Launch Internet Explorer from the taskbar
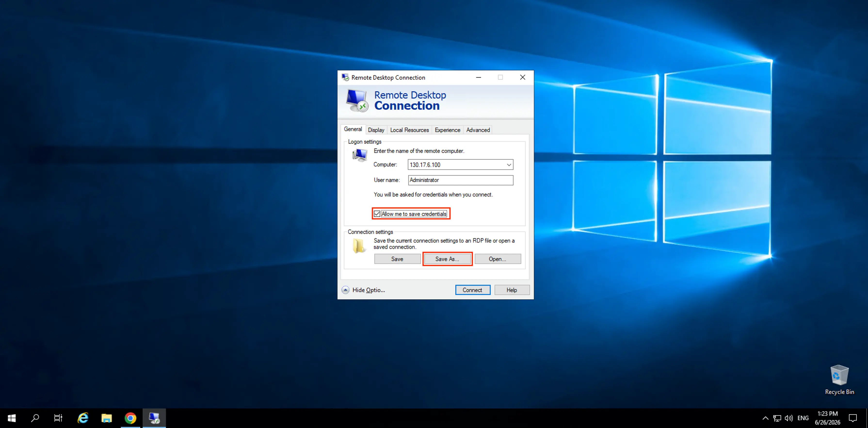The height and width of the screenshot is (428, 868). (x=83, y=418)
